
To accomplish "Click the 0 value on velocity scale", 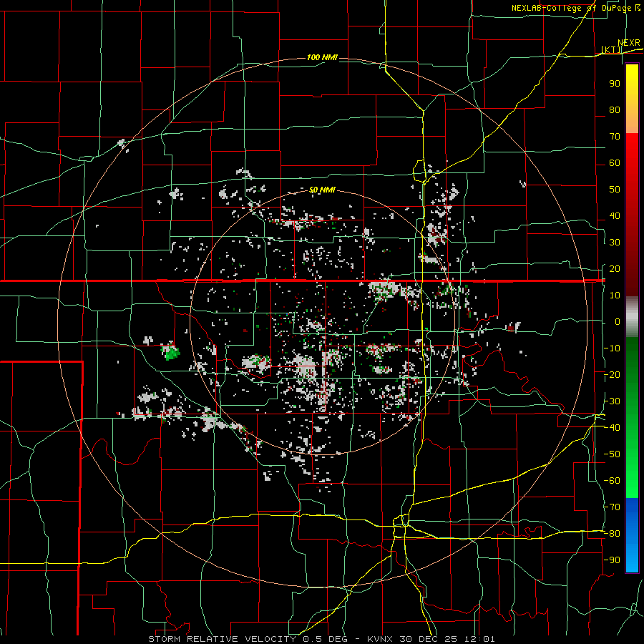I will click(x=618, y=321).
